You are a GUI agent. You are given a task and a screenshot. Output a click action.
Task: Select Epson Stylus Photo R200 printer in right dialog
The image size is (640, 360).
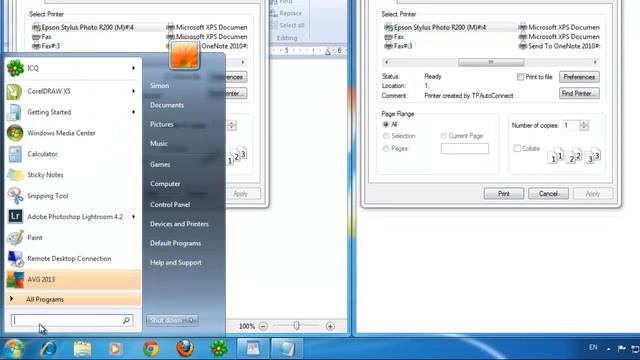(x=436, y=27)
